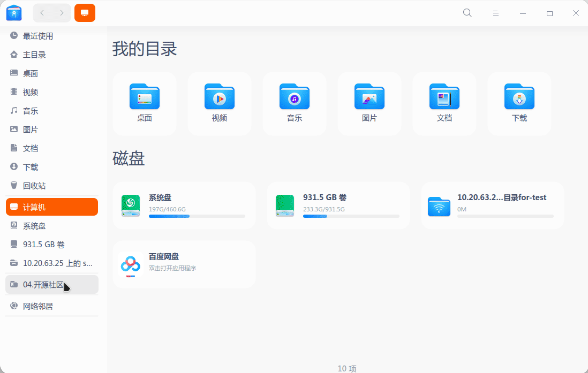The width and height of the screenshot is (588, 373).
Task: Select 10.20.63.2...目录for-test network disk title
Action: [502, 197]
